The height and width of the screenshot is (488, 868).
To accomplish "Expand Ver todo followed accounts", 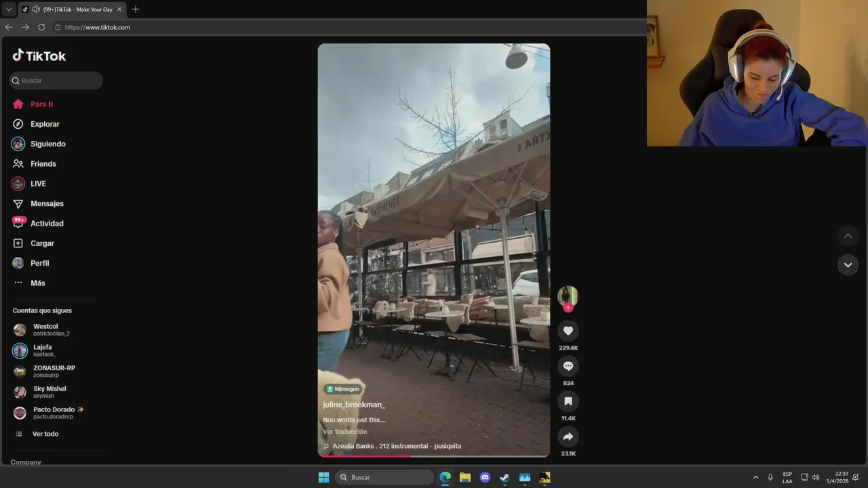I will tap(37, 434).
